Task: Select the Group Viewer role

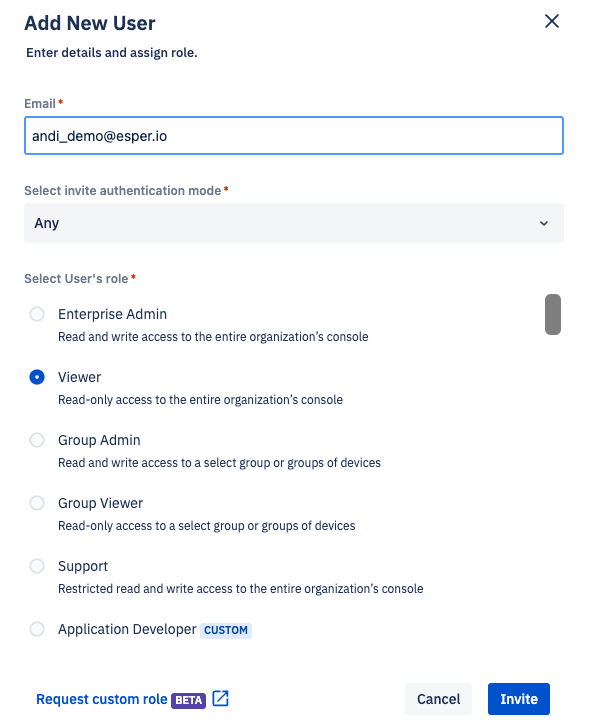Action: pos(37,503)
